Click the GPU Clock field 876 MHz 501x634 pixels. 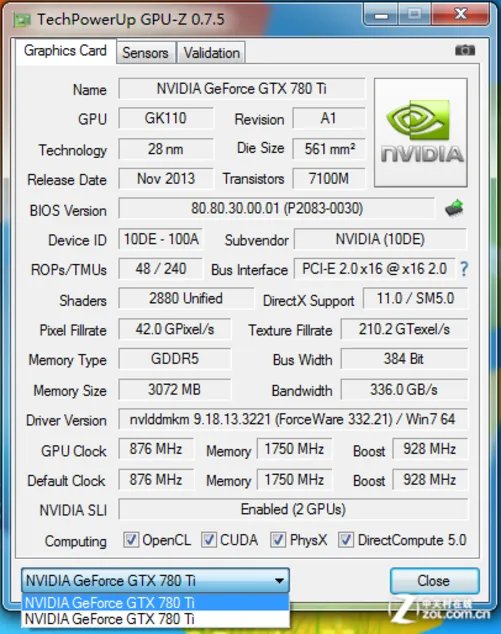156,449
